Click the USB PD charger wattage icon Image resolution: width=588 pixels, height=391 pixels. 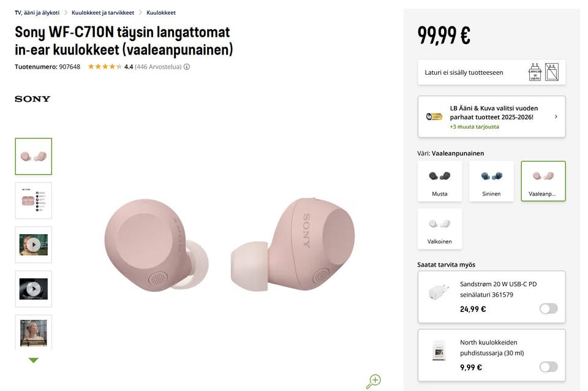[535, 72]
